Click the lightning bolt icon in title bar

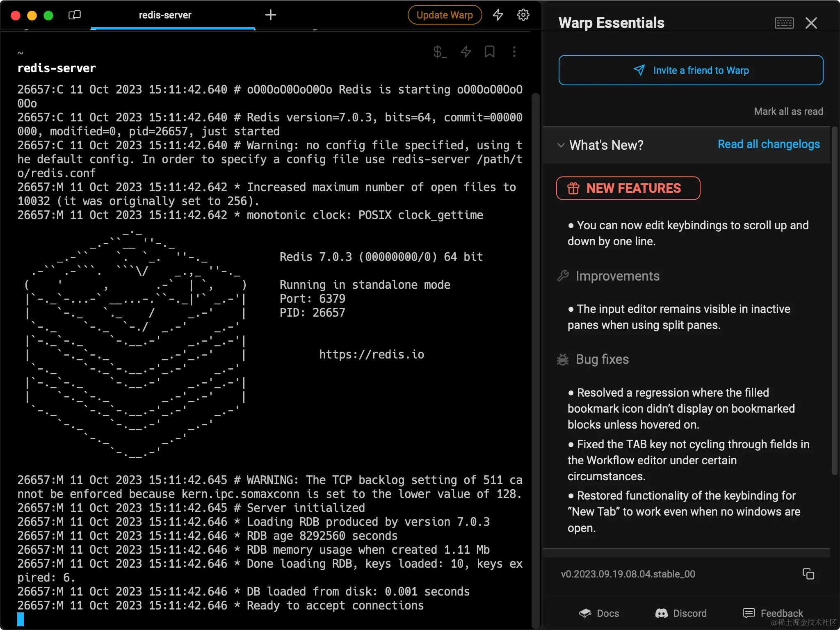(498, 15)
